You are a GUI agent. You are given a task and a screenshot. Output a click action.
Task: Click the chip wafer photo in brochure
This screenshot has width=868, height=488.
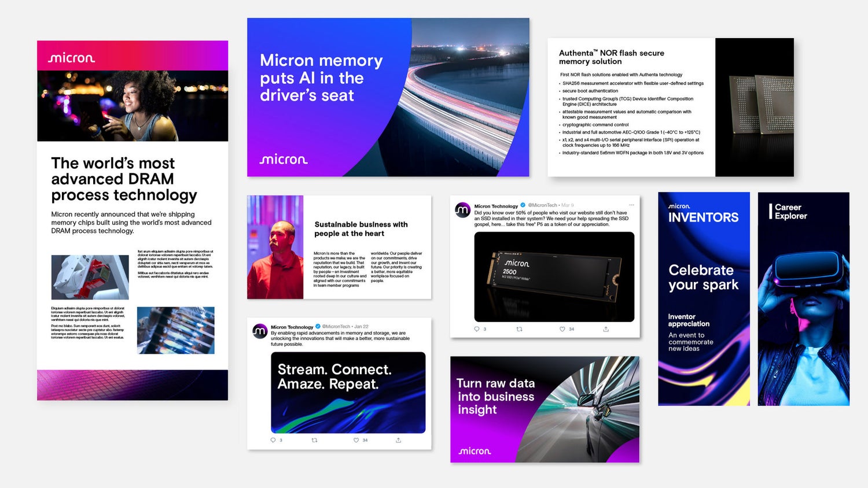click(x=176, y=330)
